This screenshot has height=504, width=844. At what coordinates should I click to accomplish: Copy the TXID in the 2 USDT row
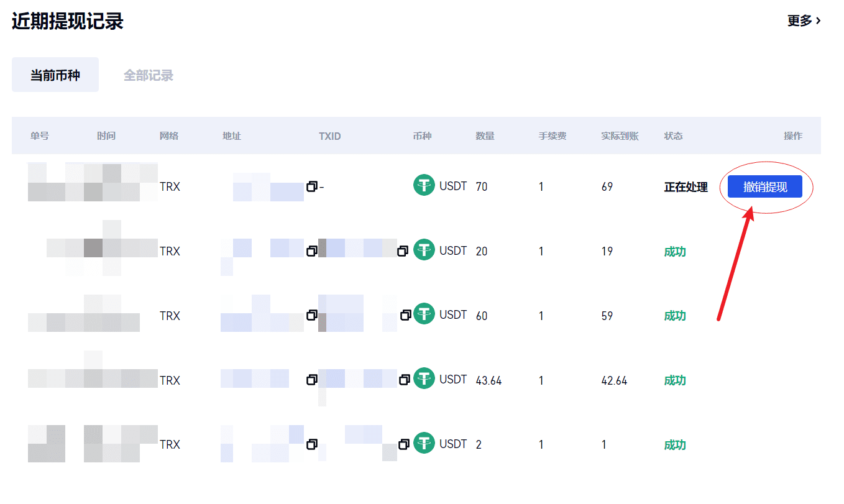point(404,444)
